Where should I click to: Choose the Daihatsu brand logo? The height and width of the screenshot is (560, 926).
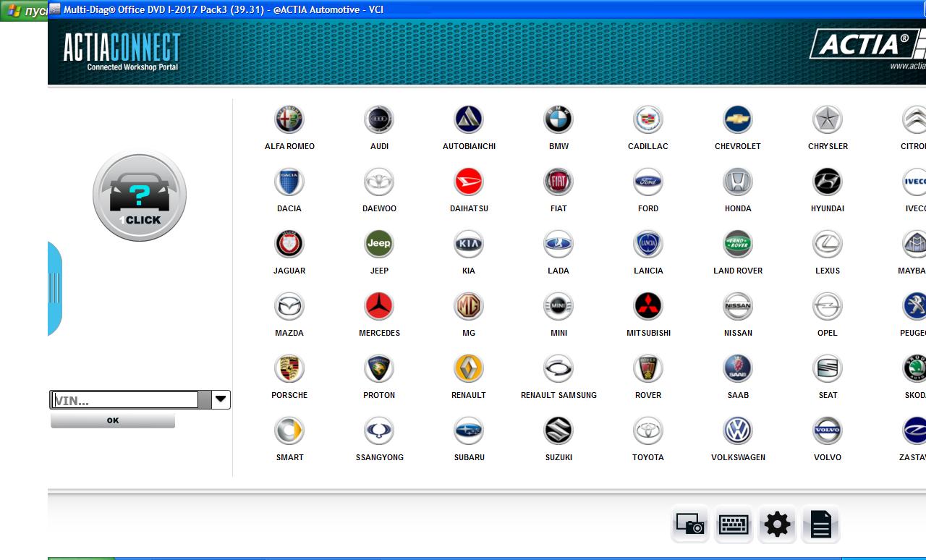(x=469, y=182)
